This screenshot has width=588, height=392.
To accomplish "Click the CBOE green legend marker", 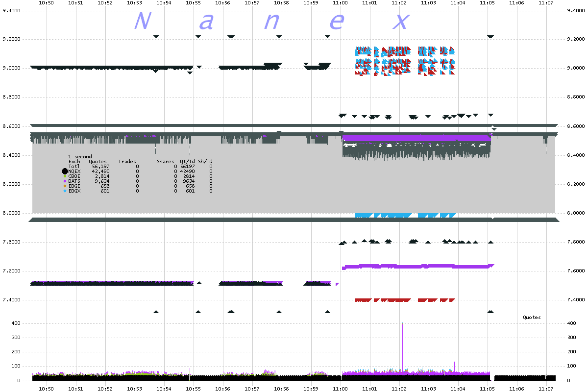I will [65, 176].
